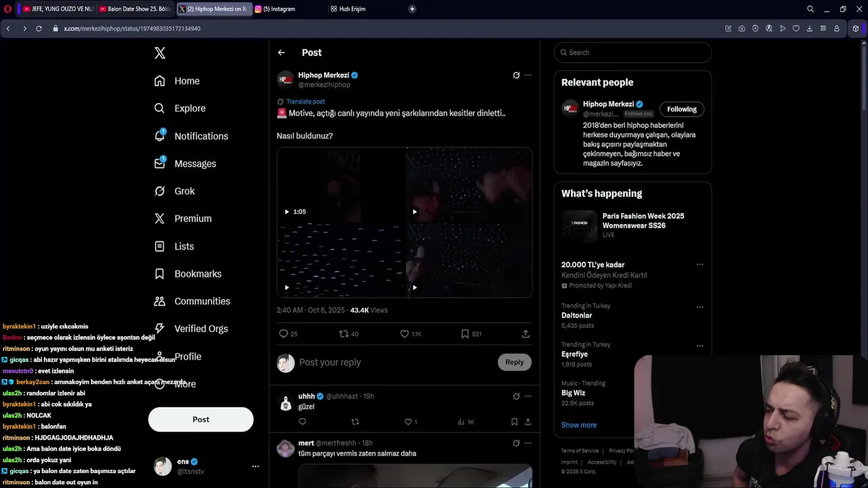868x488 pixels.
Task: Open the downloads icon in address bar
Action: [810, 28]
